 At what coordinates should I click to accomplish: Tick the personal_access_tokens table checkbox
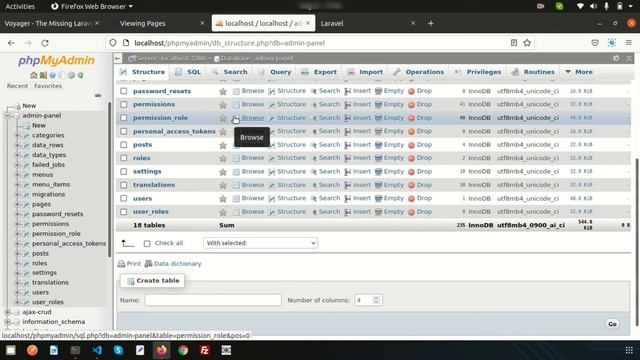click(124, 131)
